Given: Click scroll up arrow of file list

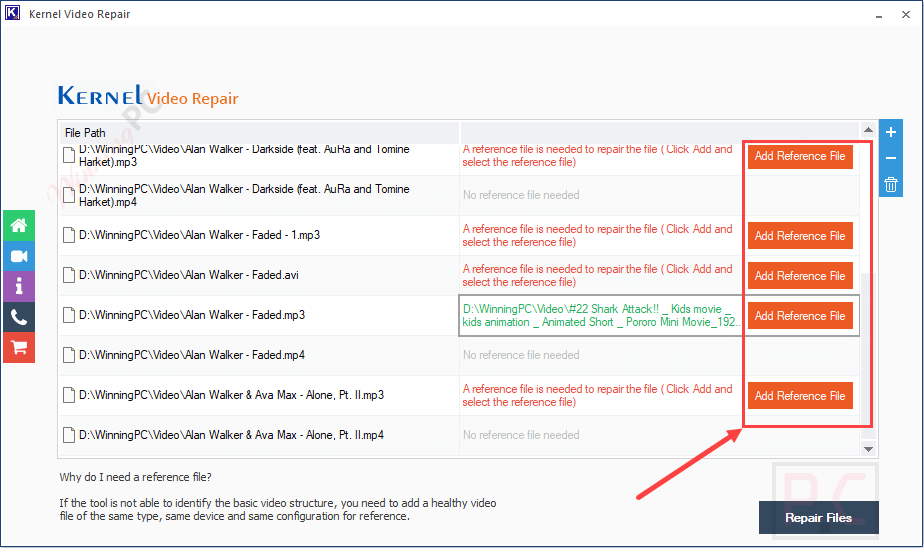Looking at the screenshot, I should click(x=868, y=129).
